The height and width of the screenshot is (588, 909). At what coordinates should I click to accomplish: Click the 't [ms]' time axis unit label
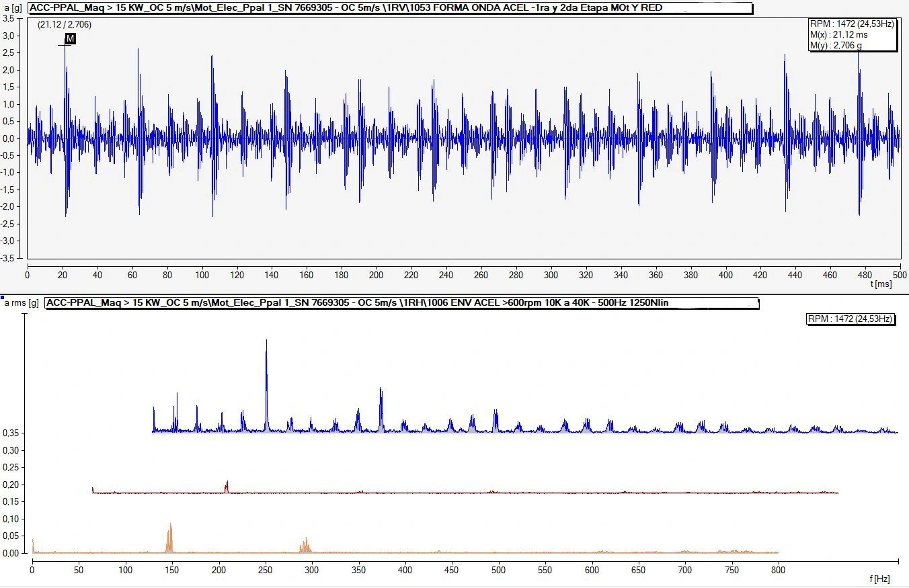[881, 284]
